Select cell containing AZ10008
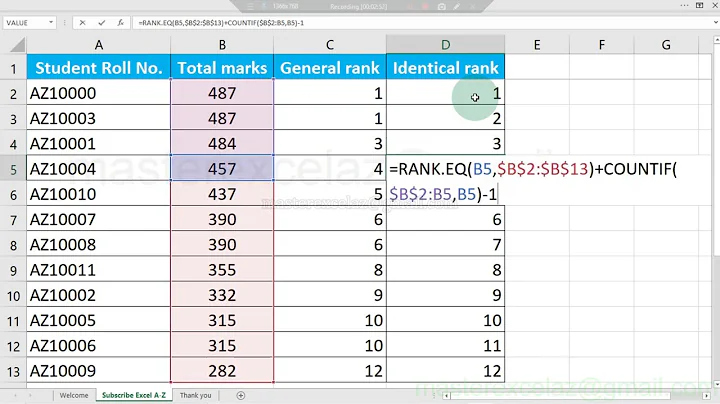This screenshot has height=404, width=720. click(x=98, y=245)
